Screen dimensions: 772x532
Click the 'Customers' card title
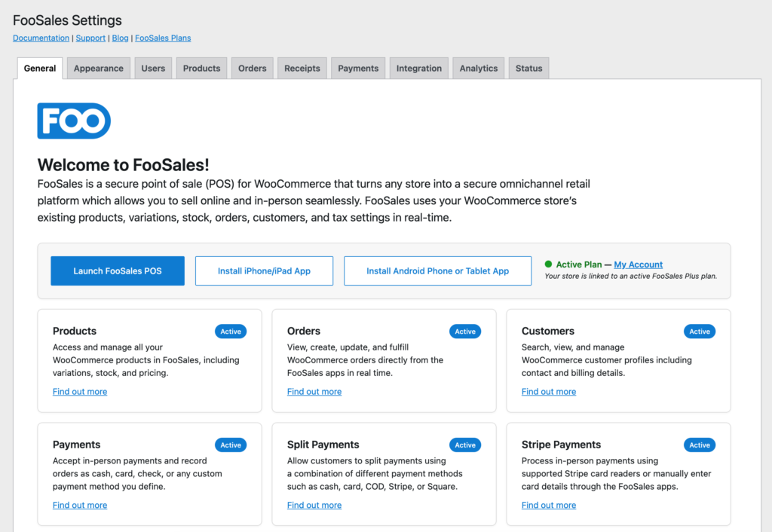[548, 331]
